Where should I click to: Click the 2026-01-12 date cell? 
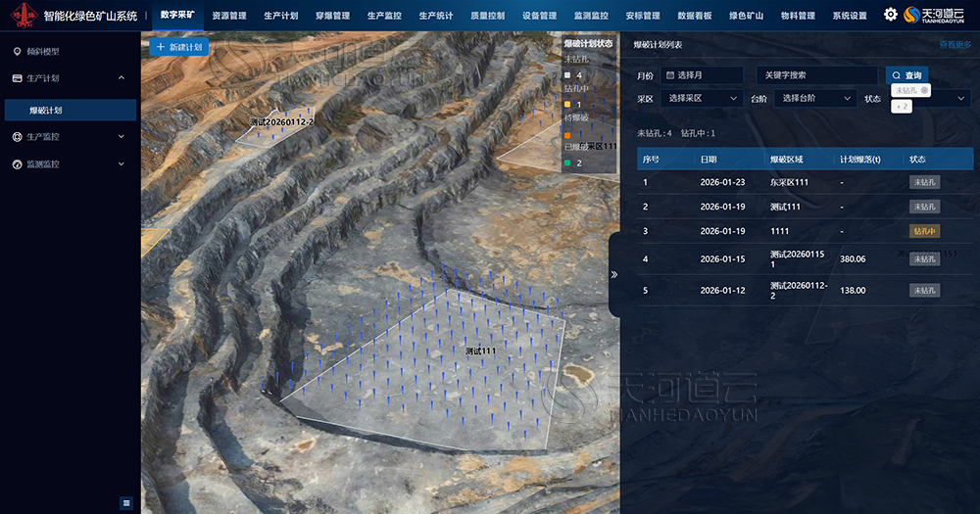pyautogui.click(x=722, y=291)
